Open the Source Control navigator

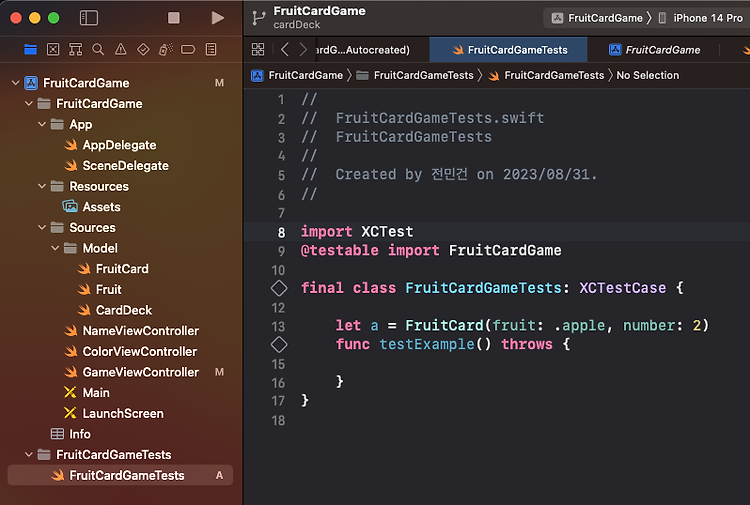tap(53, 49)
